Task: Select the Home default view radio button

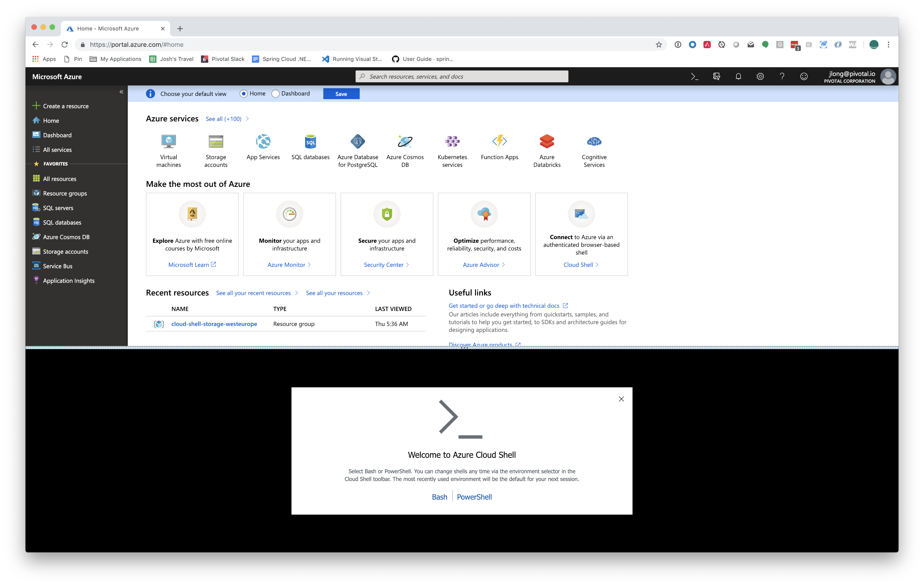Action: tap(244, 94)
